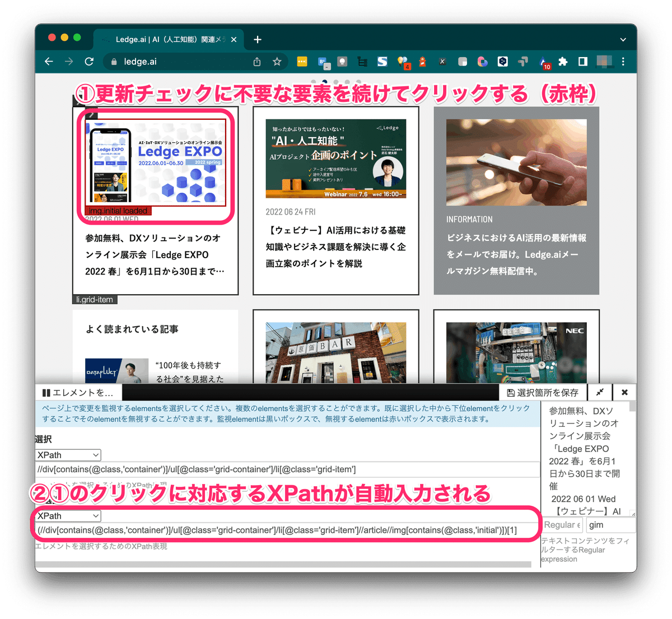672x619 pixels.
Task: View site info via the lock icon
Action: [114, 62]
